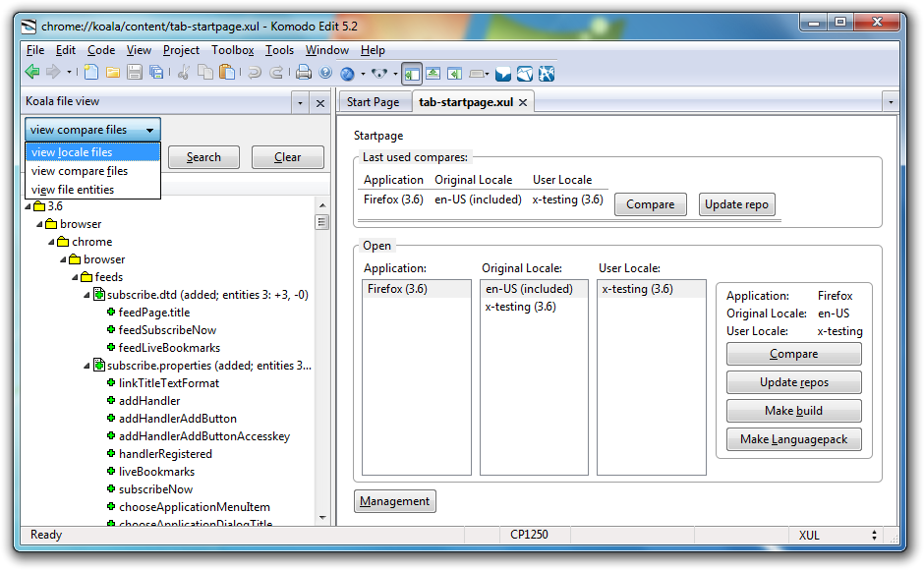Toggle the right pane visibility icon
The width and height of the screenshot is (924, 571).
tap(454, 74)
